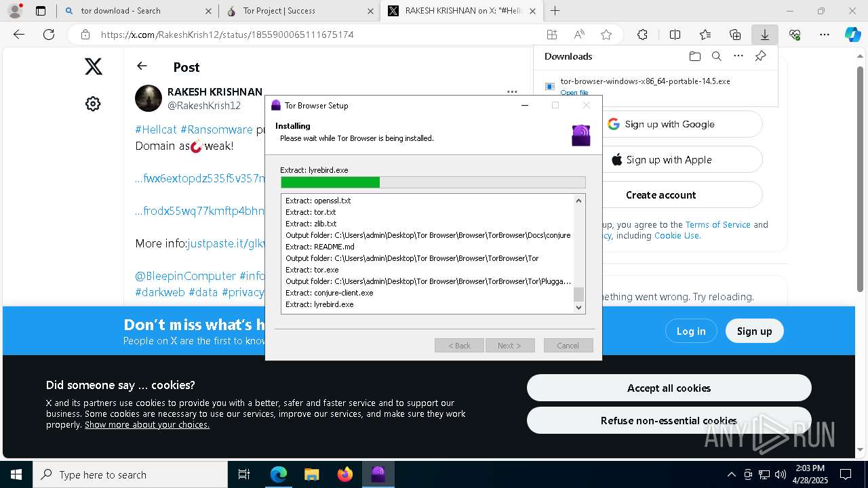This screenshot has height=488, width=868.
Task: Click the back arrow next to Post
Action: coord(142,66)
